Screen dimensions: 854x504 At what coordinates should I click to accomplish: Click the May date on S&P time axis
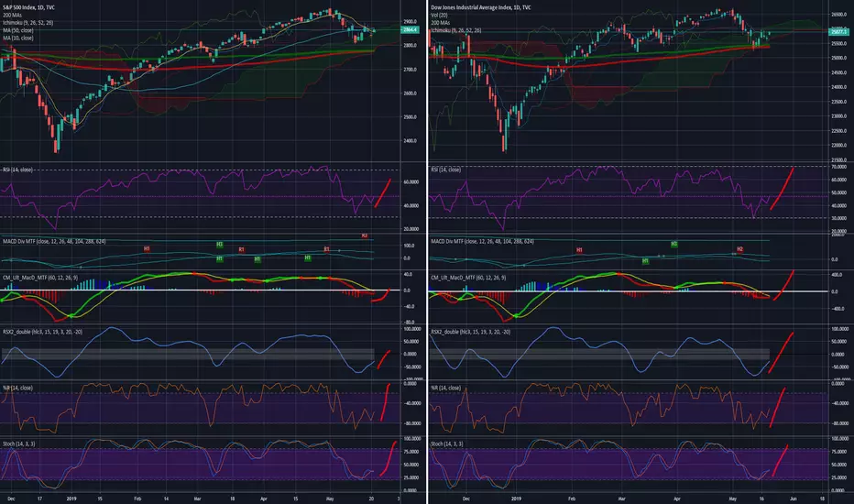(330, 499)
